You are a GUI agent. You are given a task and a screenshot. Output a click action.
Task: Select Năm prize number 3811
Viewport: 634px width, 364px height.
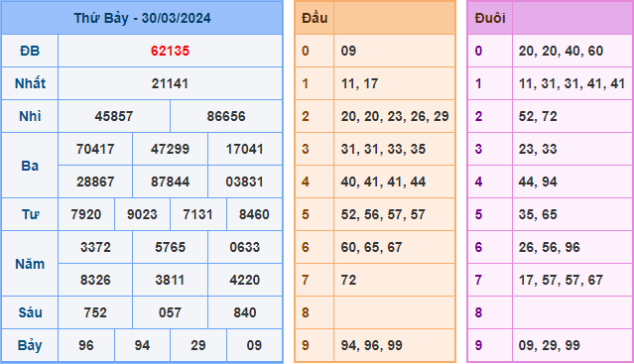click(x=170, y=280)
